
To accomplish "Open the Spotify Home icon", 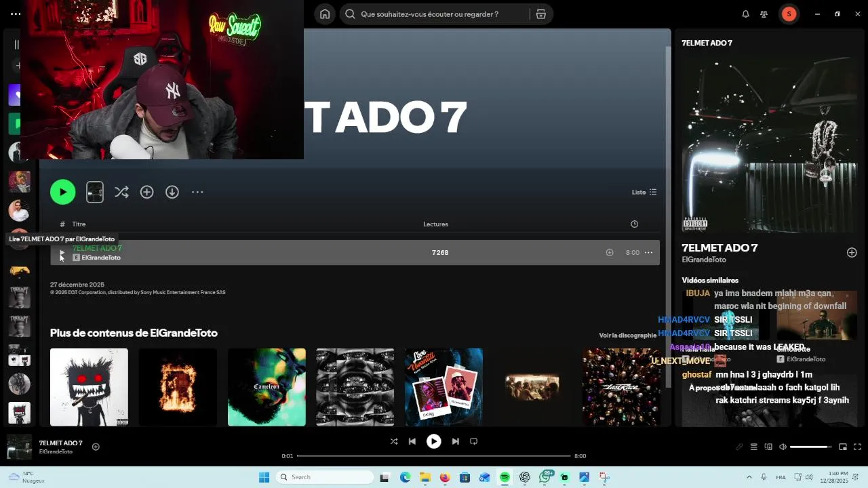I will coord(325,14).
